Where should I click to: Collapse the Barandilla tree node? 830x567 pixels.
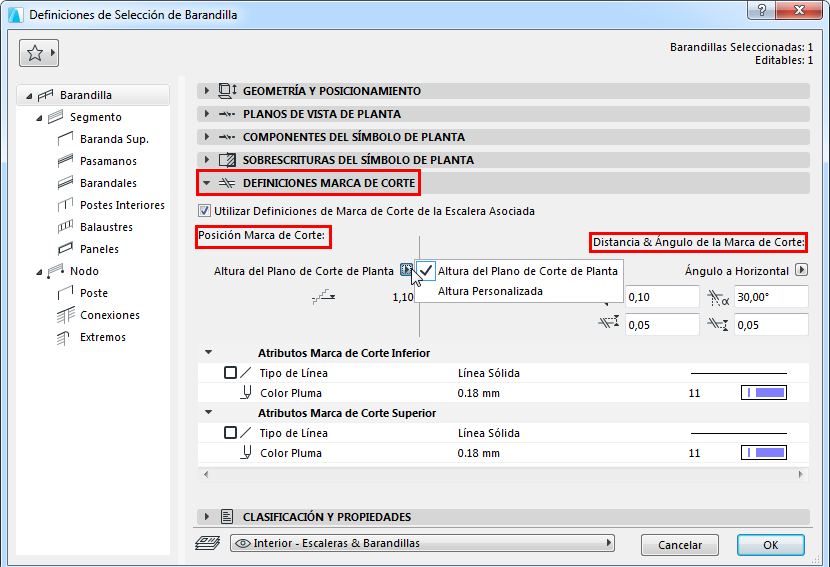pyautogui.click(x=29, y=96)
